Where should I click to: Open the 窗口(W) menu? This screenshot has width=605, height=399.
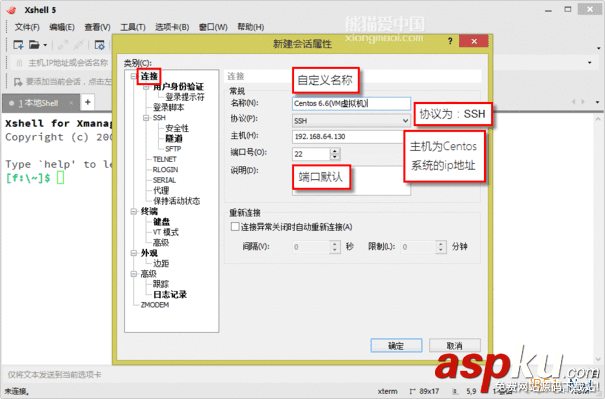[x=213, y=27]
